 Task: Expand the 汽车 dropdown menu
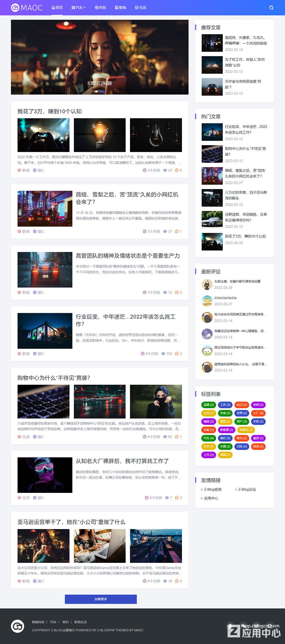[78, 8]
